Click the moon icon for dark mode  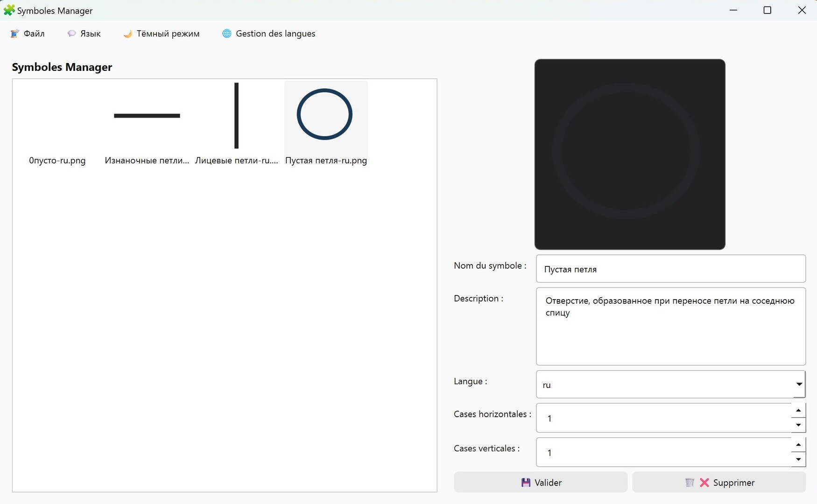[x=127, y=34]
